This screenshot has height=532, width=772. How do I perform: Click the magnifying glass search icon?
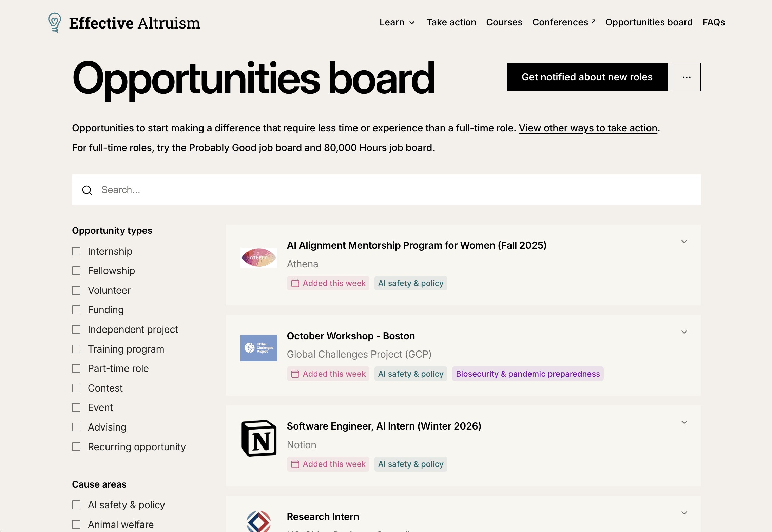click(x=87, y=190)
